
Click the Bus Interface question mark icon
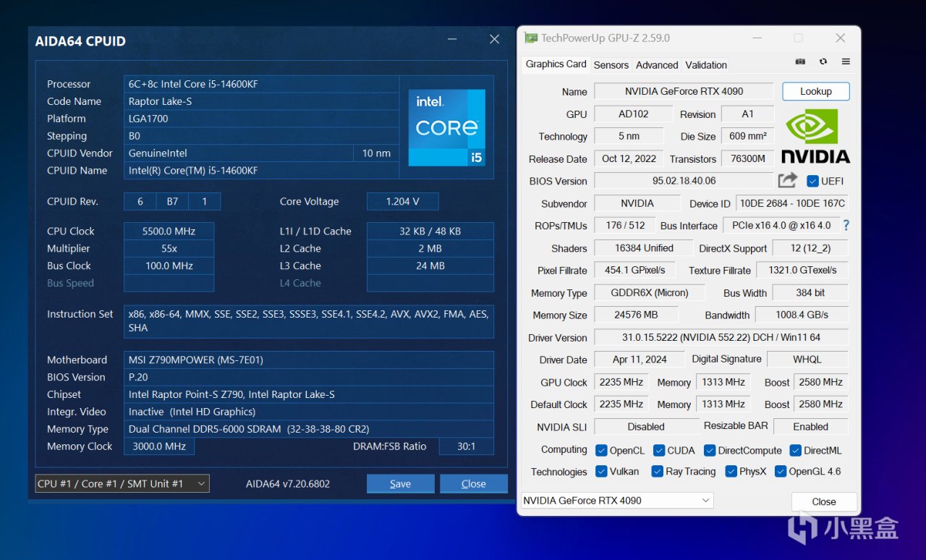click(x=846, y=225)
